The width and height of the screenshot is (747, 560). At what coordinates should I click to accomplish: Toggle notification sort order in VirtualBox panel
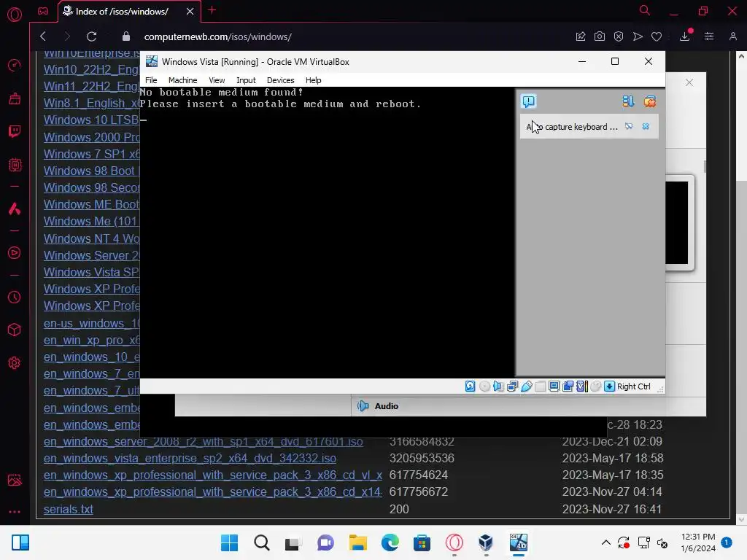628,101
